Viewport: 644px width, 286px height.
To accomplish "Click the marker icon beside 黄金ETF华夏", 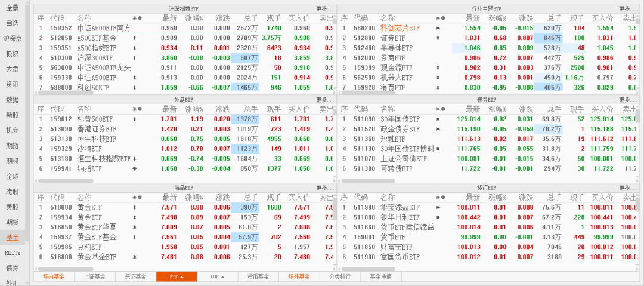I will coord(135,227).
